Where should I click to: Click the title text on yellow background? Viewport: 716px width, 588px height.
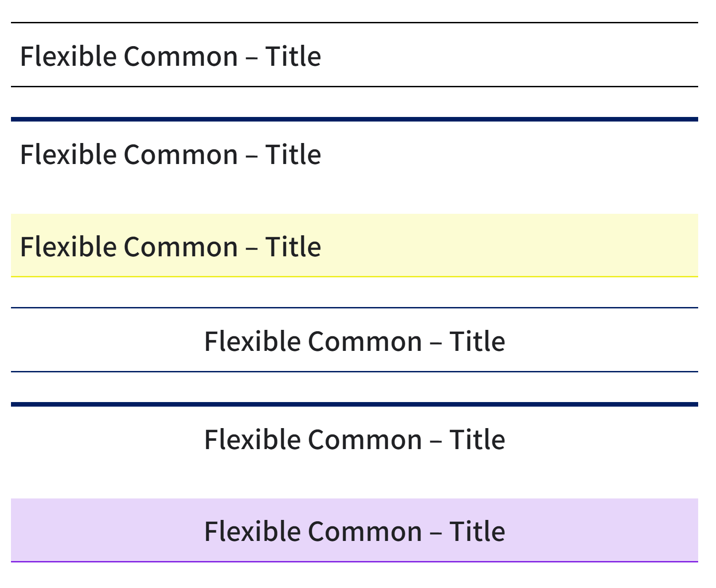point(171,247)
